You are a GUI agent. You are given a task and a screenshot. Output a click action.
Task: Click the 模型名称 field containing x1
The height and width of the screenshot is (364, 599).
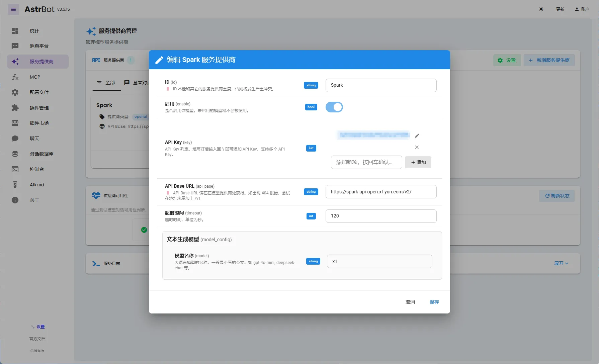point(379,261)
